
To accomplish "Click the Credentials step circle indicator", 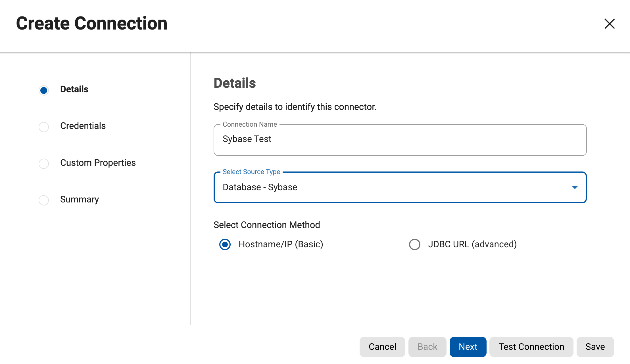I will [x=44, y=127].
